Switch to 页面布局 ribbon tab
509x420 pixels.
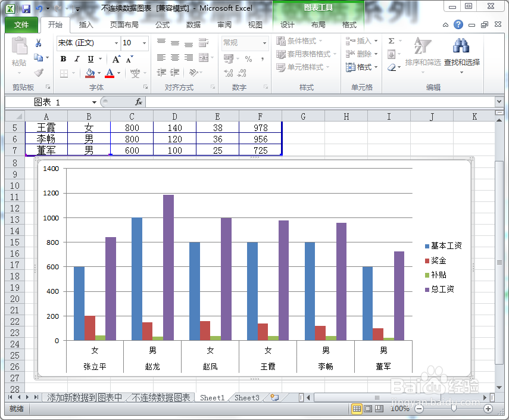124,24
